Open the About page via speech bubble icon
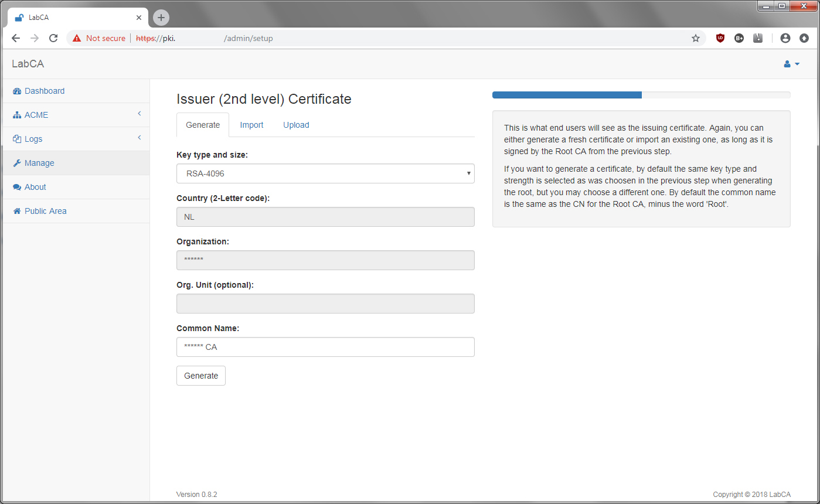Screen dimensions: 820x504 16,187
